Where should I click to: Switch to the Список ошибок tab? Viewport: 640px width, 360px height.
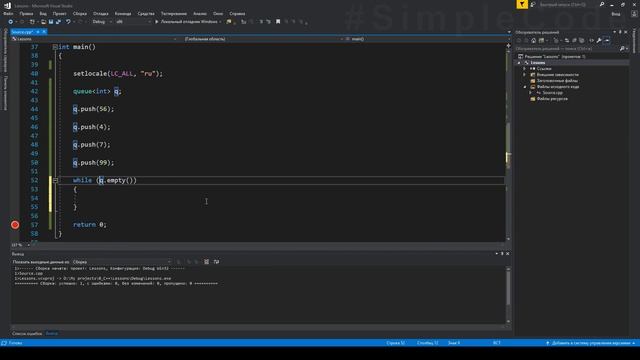coord(27,333)
